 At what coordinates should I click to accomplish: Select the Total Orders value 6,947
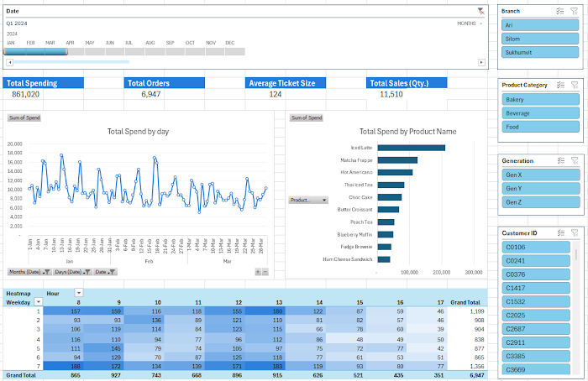pos(151,94)
